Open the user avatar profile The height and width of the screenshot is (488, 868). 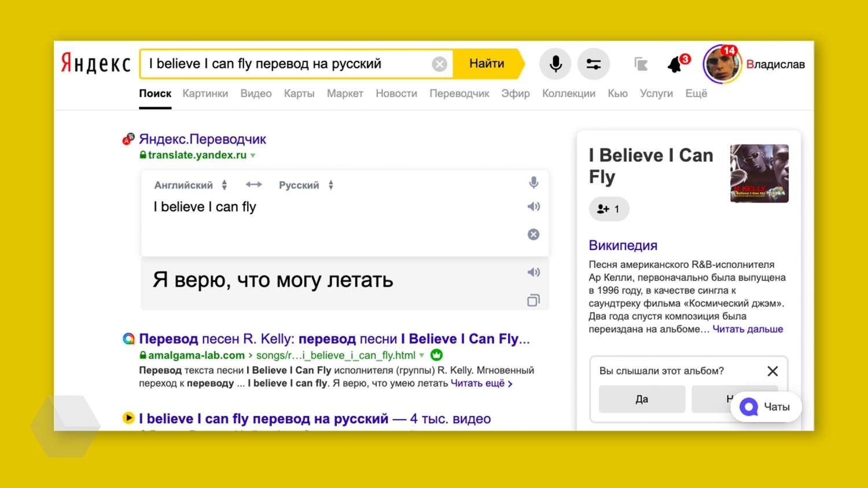(722, 64)
